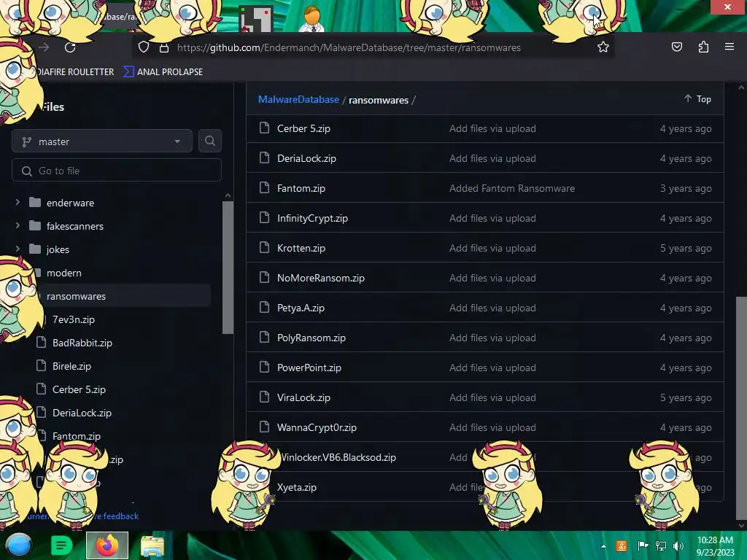The height and width of the screenshot is (560, 747).
Task: Click the file icon next to Krotten.zip row
Action: click(x=264, y=248)
